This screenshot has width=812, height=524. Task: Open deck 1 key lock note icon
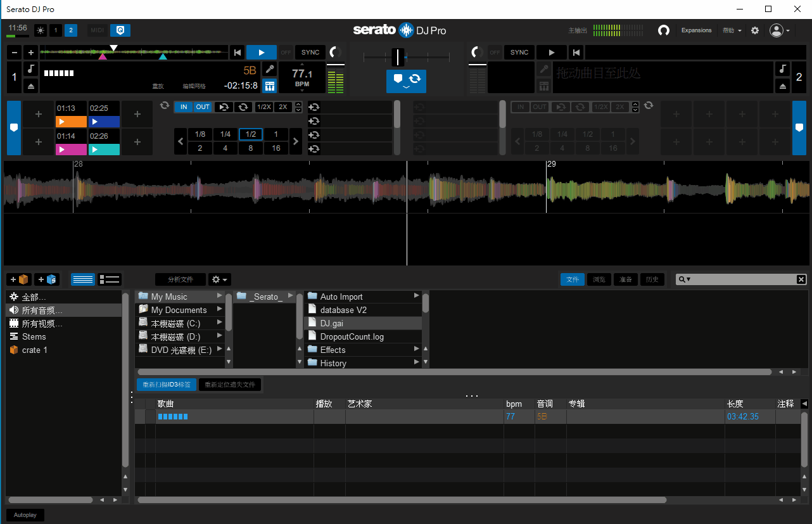click(31, 69)
